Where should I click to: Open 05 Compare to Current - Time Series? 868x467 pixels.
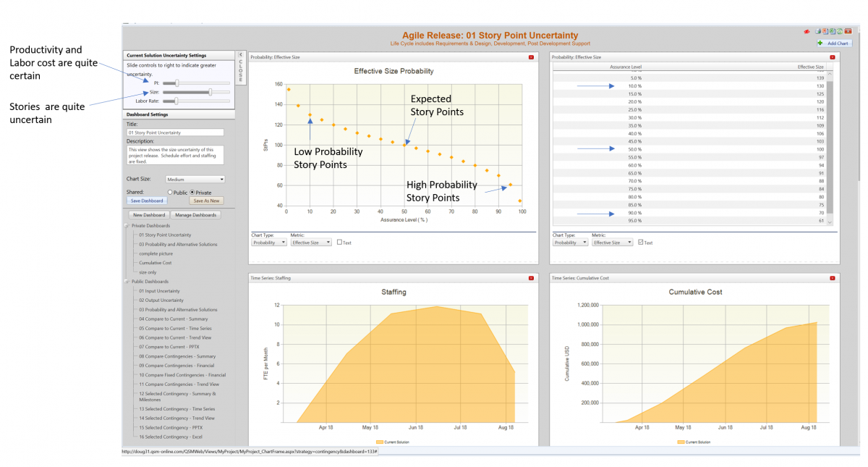[x=176, y=328]
